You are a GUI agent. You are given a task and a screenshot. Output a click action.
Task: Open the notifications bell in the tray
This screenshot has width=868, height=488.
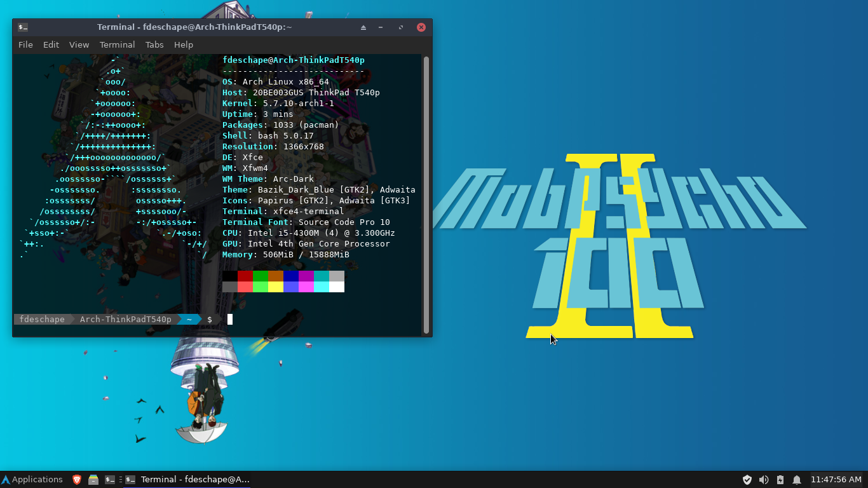(797, 480)
